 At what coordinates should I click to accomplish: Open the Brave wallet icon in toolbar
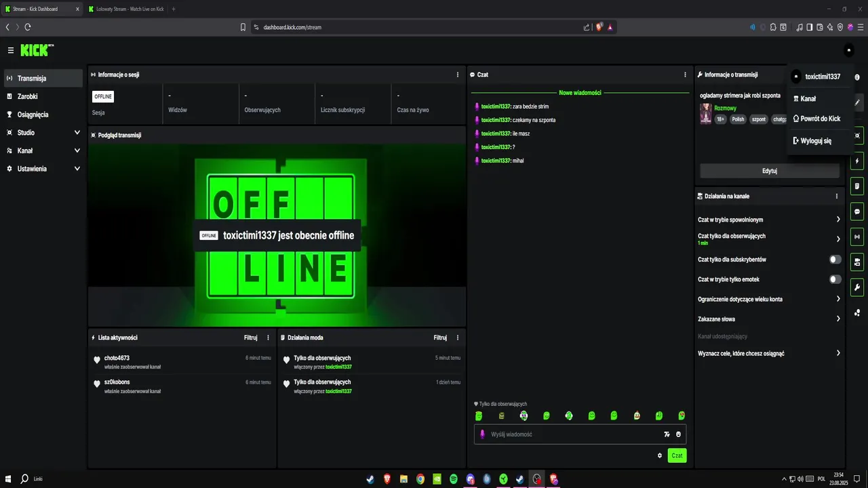[x=821, y=27]
